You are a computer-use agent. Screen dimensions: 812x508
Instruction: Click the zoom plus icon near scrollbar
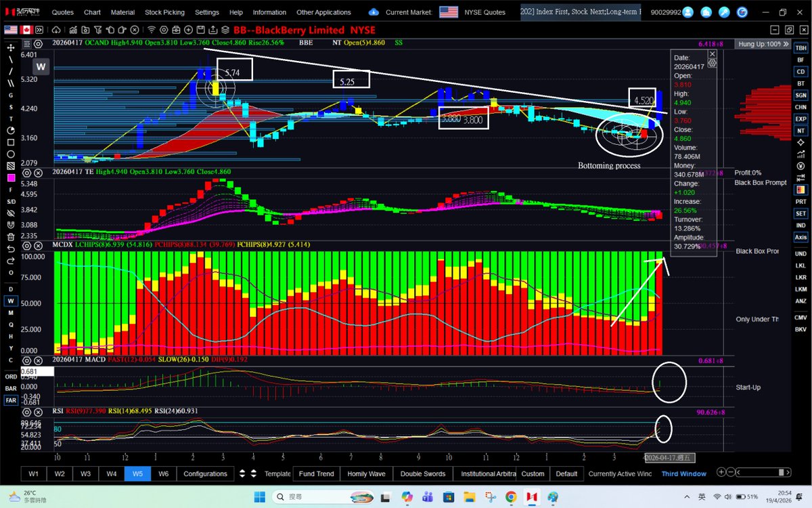click(x=721, y=472)
